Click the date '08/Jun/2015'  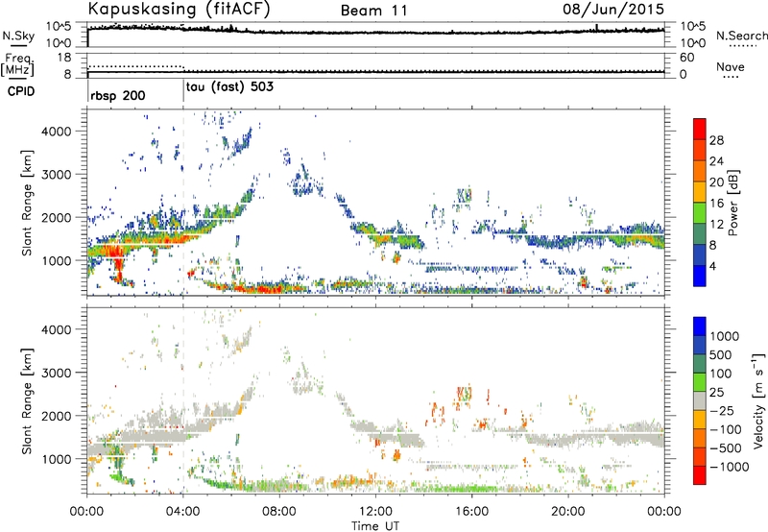click(x=613, y=10)
